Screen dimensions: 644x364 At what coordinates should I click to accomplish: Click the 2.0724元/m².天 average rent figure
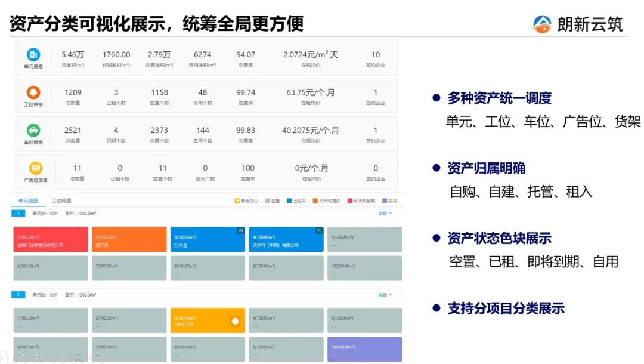[x=311, y=55]
